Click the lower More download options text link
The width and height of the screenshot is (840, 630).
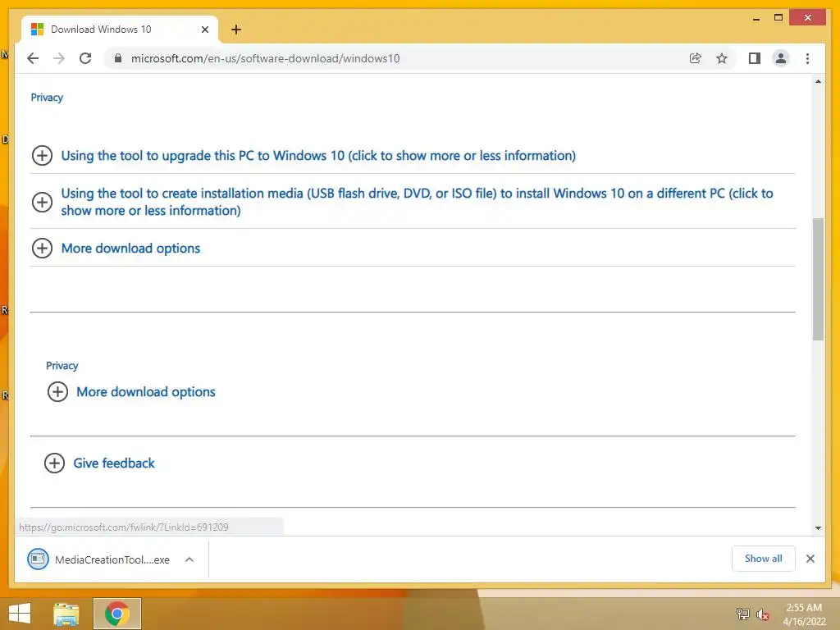146,391
